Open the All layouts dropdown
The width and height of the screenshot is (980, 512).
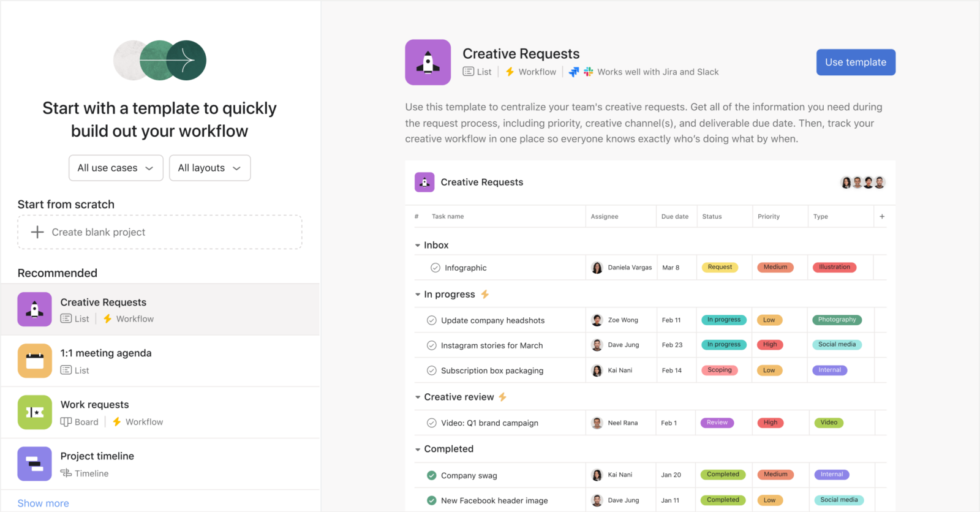coord(209,167)
